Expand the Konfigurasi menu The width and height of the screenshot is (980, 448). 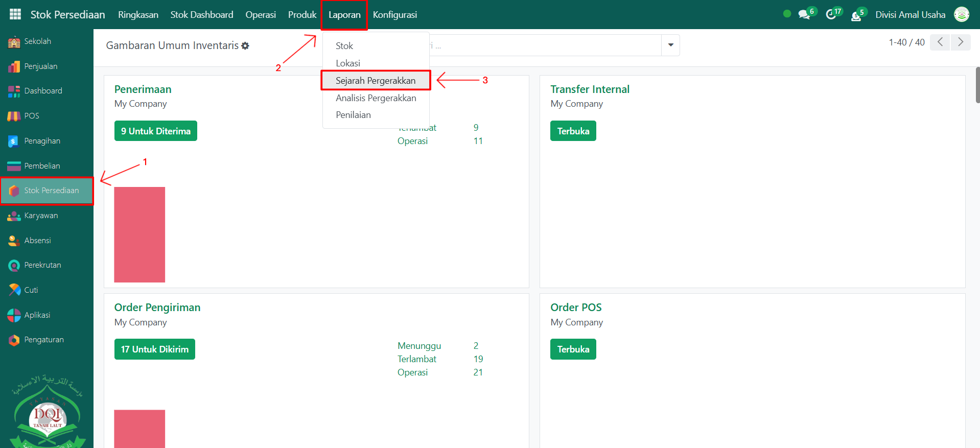394,15
